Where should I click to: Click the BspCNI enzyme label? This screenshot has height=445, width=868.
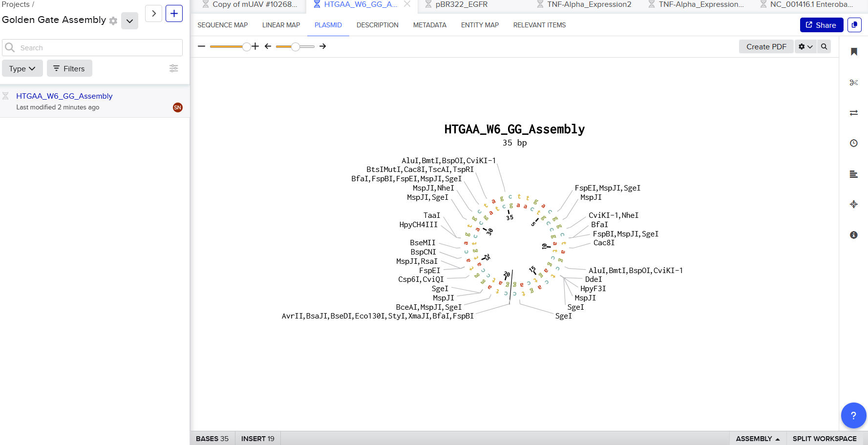point(423,252)
